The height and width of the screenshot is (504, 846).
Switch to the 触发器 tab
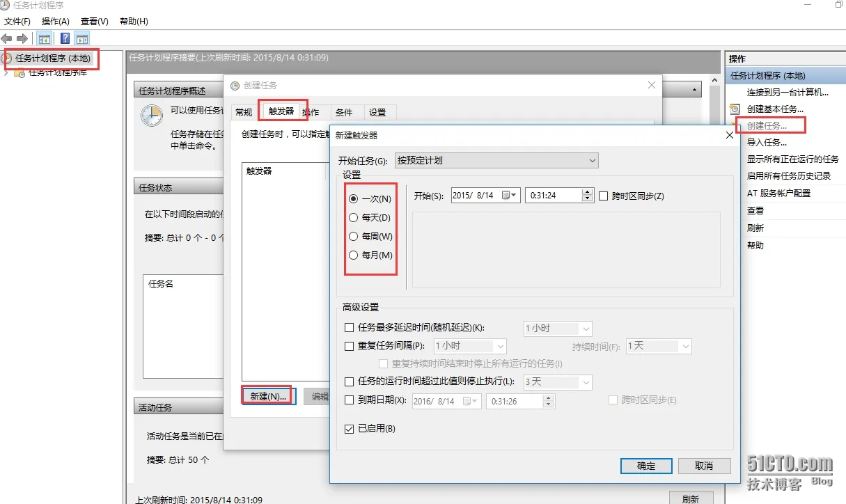(281, 111)
